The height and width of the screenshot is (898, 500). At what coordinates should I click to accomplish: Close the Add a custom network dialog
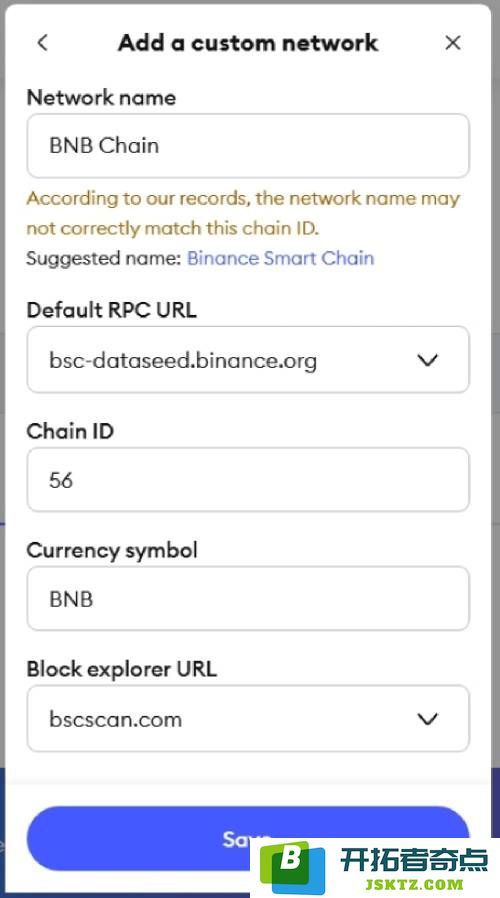452,42
